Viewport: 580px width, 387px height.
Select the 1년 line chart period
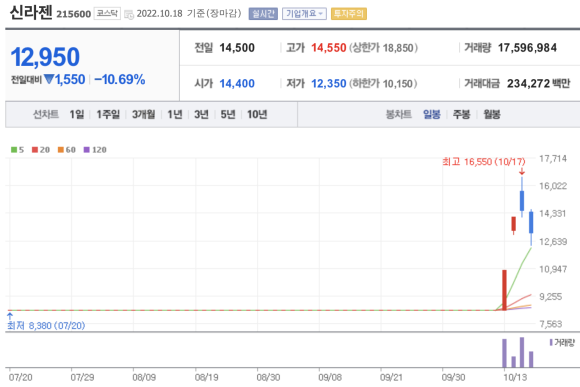click(x=175, y=114)
